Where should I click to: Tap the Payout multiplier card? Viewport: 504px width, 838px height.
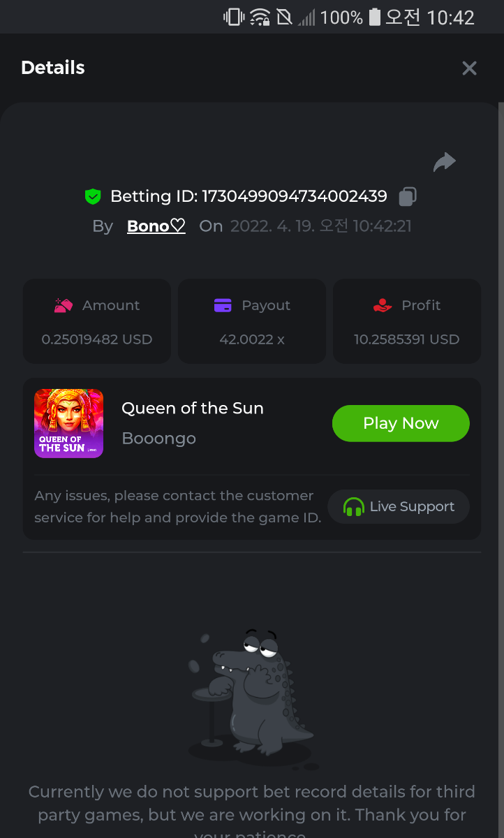[x=252, y=321]
